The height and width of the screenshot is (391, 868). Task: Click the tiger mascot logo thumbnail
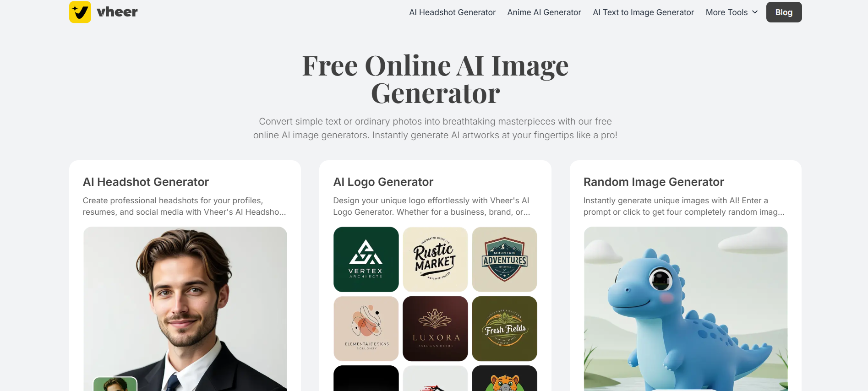(x=504, y=378)
